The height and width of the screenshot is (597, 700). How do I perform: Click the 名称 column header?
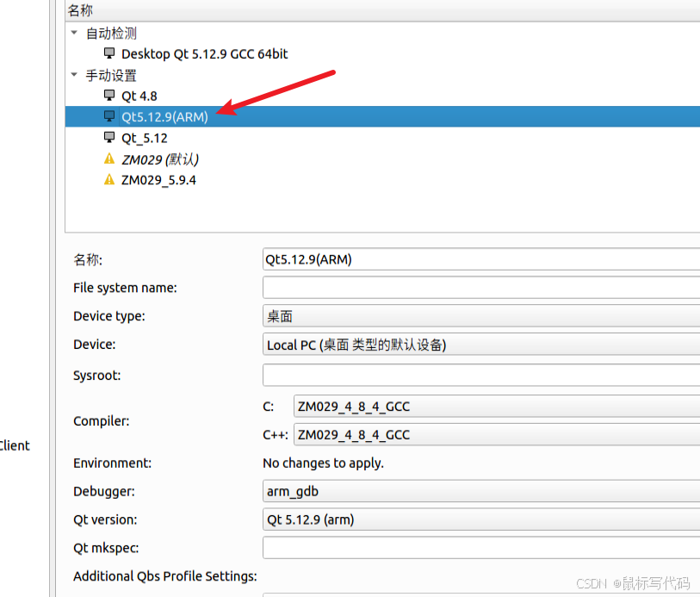[382, 10]
